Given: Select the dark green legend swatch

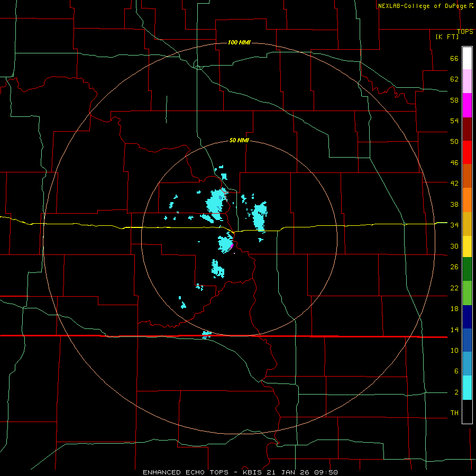Looking at the screenshot, I should tap(467, 269).
